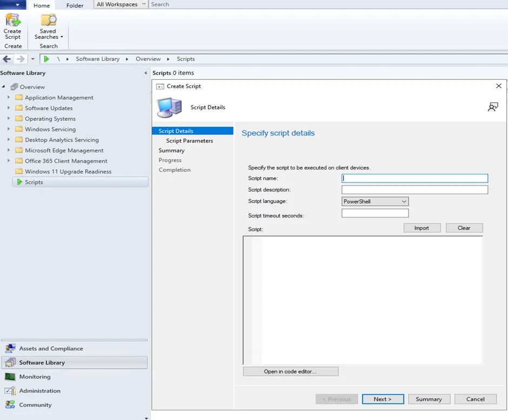Click the Application Management folder icon
The width and height of the screenshot is (508, 420).
(19, 97)
